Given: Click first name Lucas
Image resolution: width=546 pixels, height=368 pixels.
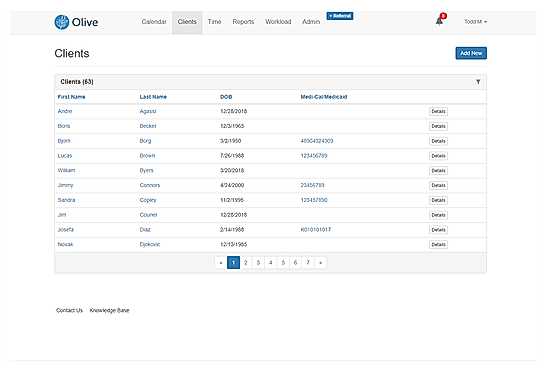Looking at the screenshot, I should pos(65,156).
